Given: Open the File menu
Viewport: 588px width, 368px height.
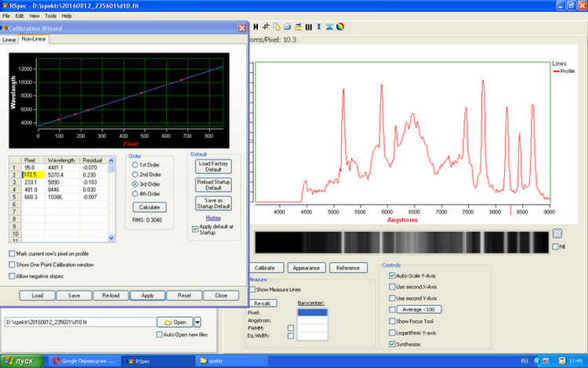Looking at the screenshot, I should (6, 16).
